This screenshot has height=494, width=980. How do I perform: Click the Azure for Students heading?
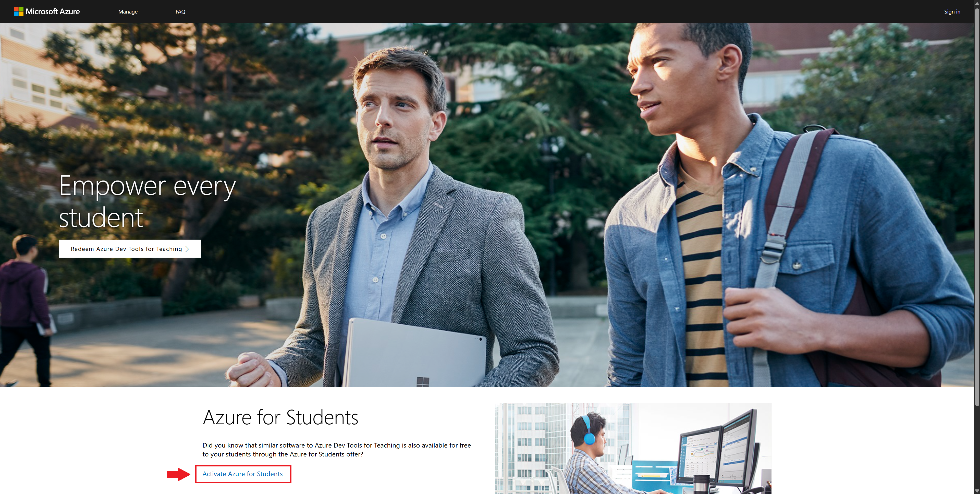280,417
